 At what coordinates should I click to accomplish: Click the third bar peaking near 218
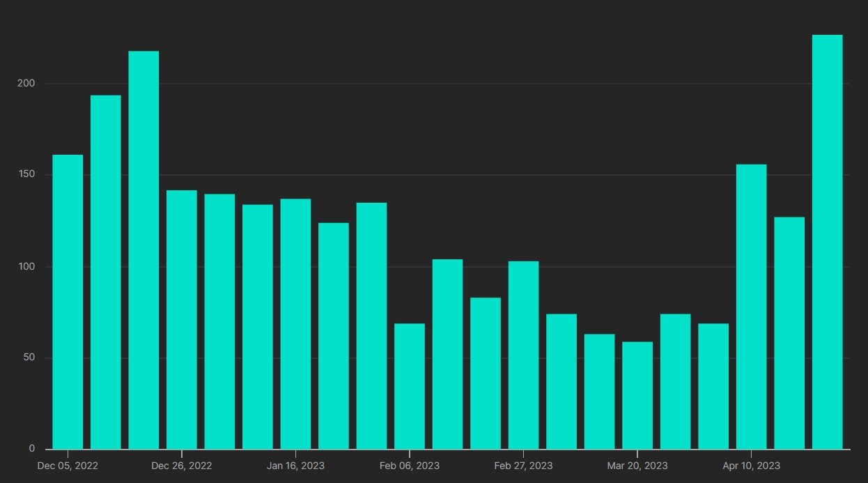coord(144,250)
